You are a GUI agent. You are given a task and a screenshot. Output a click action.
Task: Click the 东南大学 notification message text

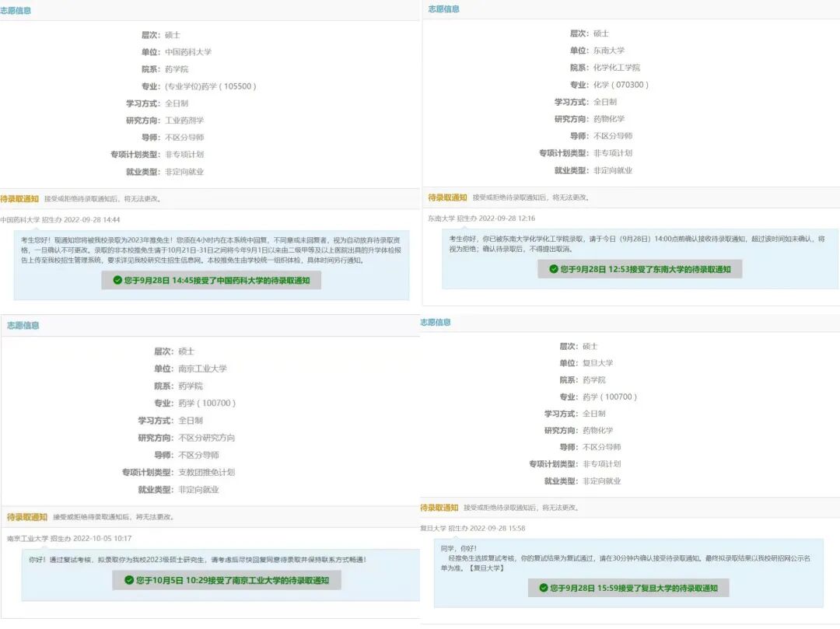tap(637, 243)
